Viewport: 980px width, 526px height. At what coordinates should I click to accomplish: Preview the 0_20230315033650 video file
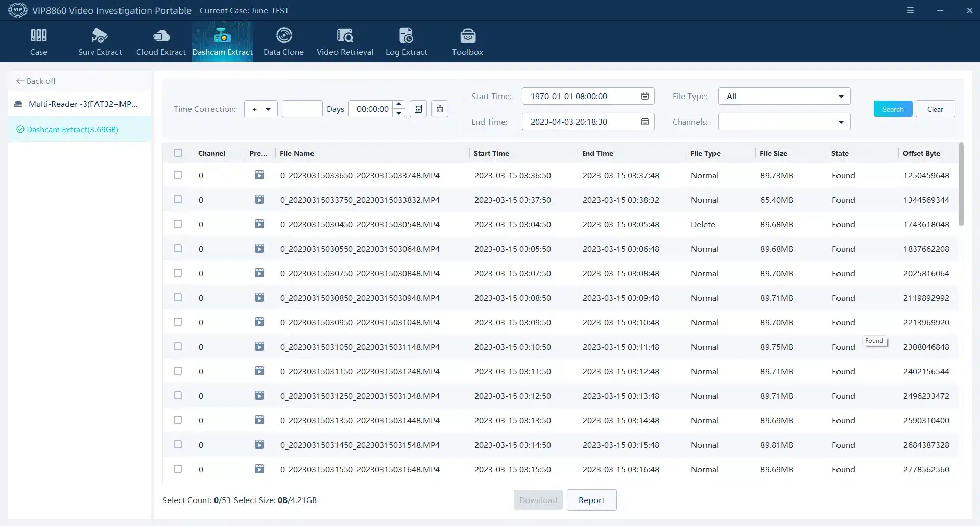[x=259, y=175]
